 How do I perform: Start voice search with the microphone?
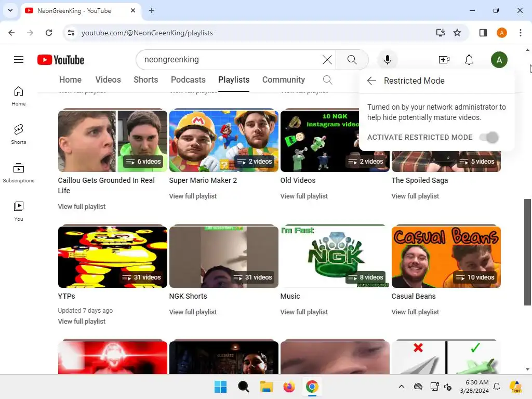click(387, 60)
